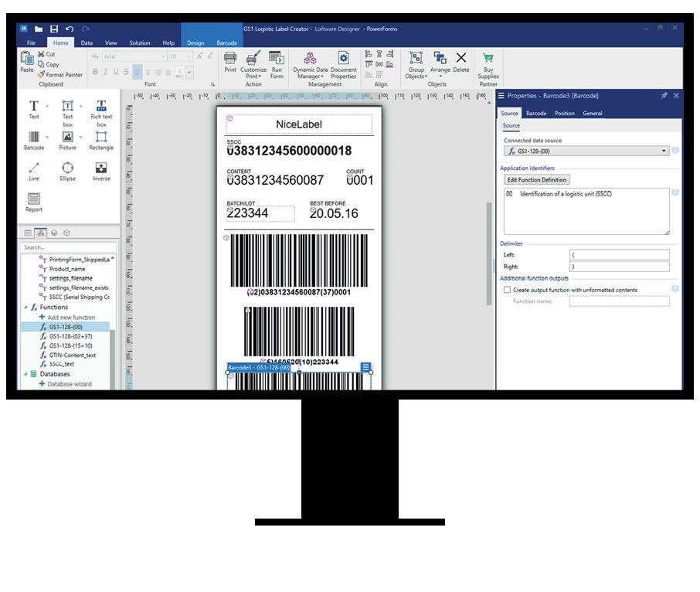The height and width of the screenshot is (592, 700).
Task: Click the Left delimiter input field
Action: click(x=619, y=255)
